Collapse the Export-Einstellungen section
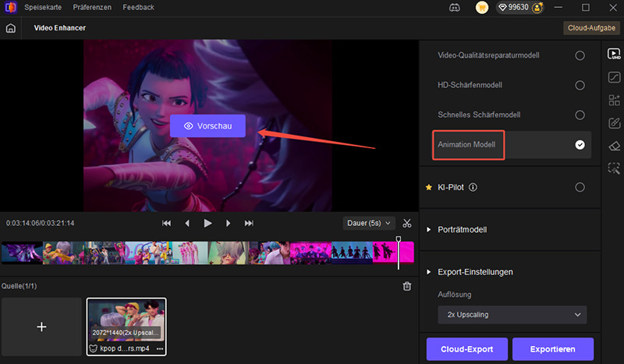Viewport: 624px width, 364px height. [x=428, y=272]
